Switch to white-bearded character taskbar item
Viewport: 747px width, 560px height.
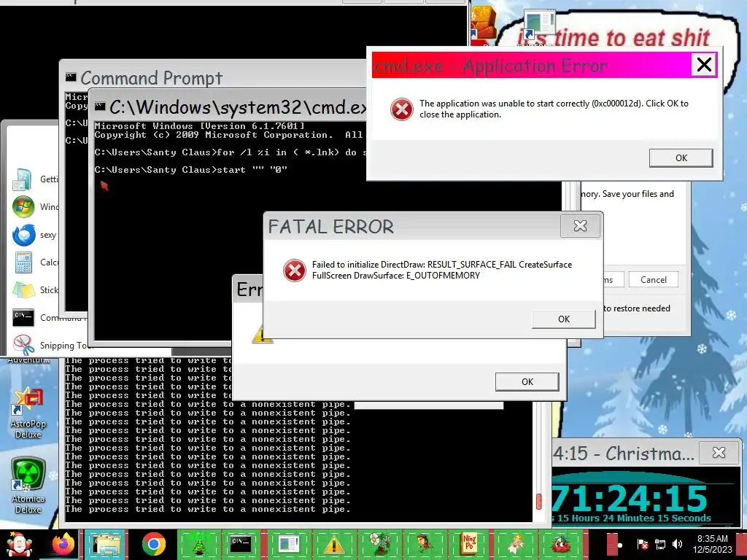(x=514, y=544)
